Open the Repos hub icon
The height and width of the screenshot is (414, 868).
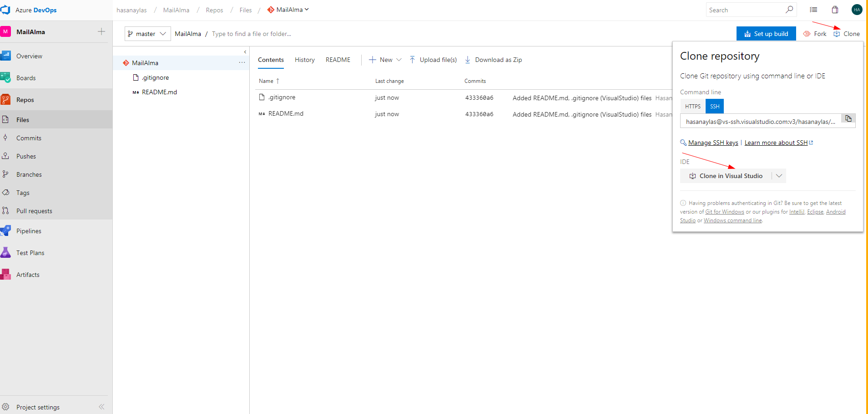pyautogui.click(x=5, y=100)
